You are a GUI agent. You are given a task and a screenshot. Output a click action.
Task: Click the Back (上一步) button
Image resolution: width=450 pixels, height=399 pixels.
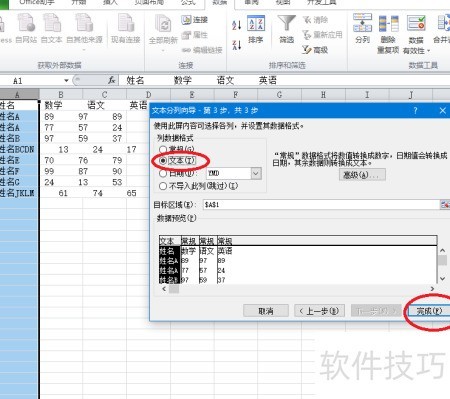pyautogui.click(x=319, y=311)
